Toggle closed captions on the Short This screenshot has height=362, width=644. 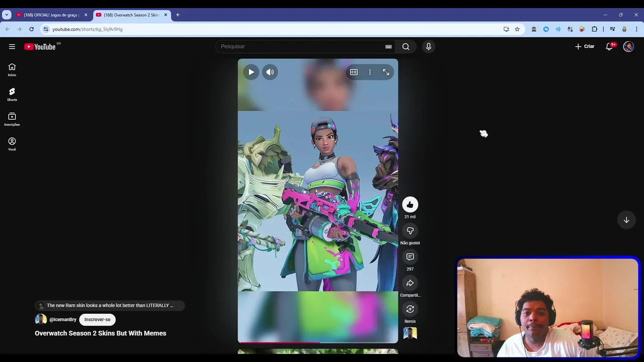pos(354,72)
